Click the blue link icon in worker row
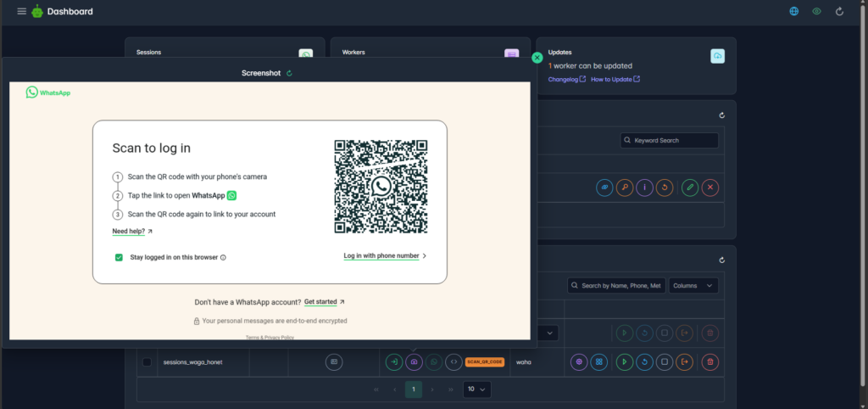The image size is (868, 409). 605,188
